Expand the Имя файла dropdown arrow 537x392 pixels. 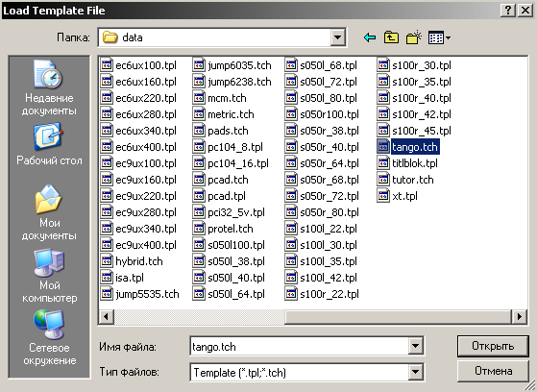point(415,346)
